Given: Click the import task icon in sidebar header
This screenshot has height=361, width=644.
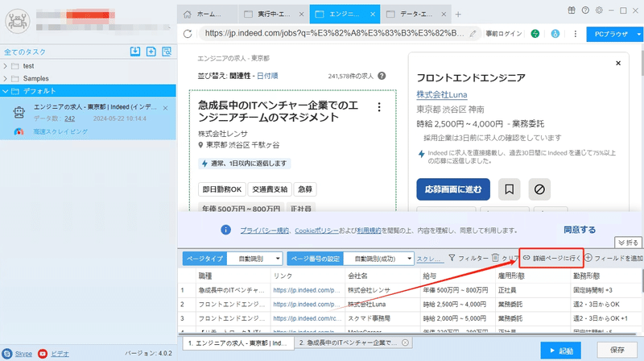Looking at the screenshot, I should [135, 52].
